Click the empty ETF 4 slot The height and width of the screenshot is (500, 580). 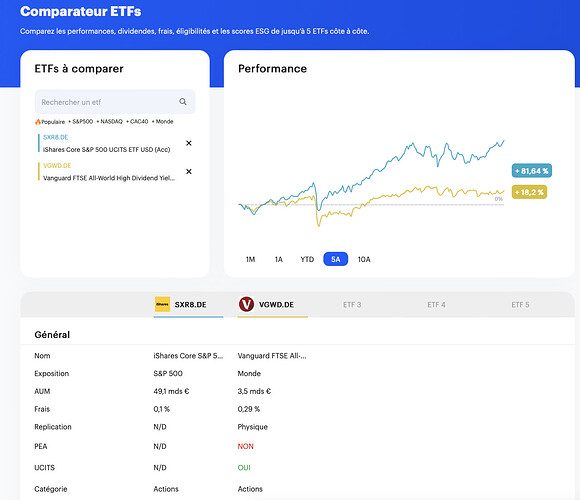pyautogui.click(x=436, y=305)
